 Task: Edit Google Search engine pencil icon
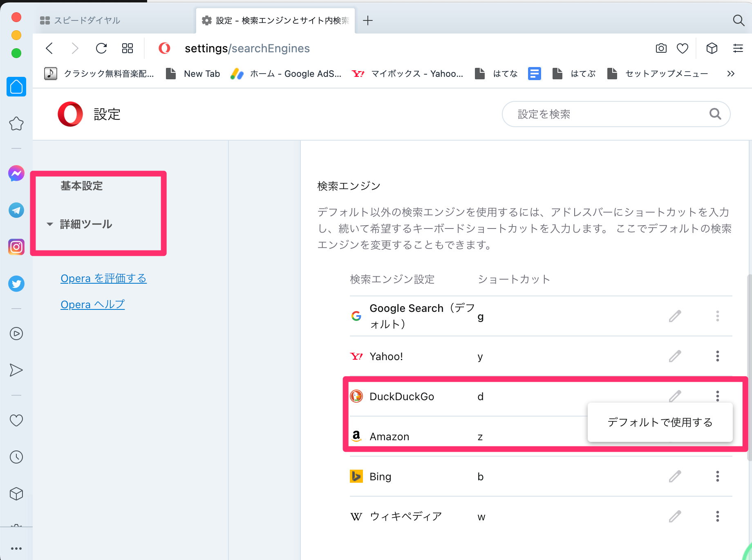[675, 316]
